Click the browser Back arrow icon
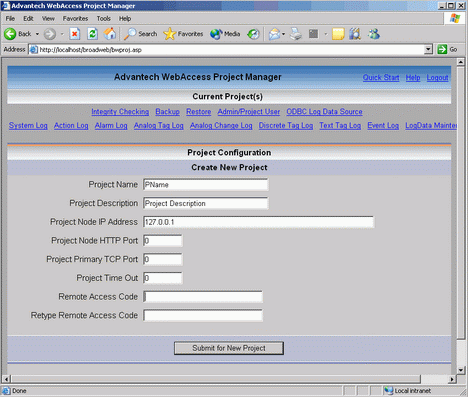 10,34
